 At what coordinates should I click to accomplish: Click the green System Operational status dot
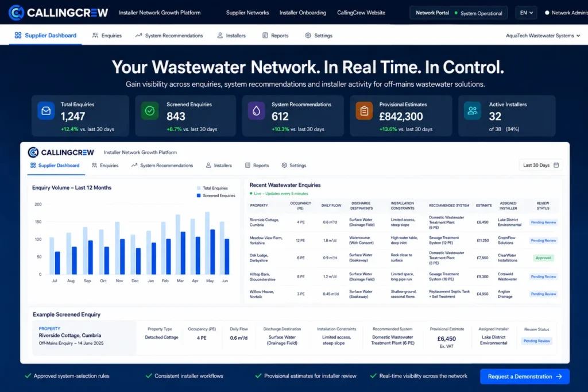pyautogui.click(x=456, y=13)
